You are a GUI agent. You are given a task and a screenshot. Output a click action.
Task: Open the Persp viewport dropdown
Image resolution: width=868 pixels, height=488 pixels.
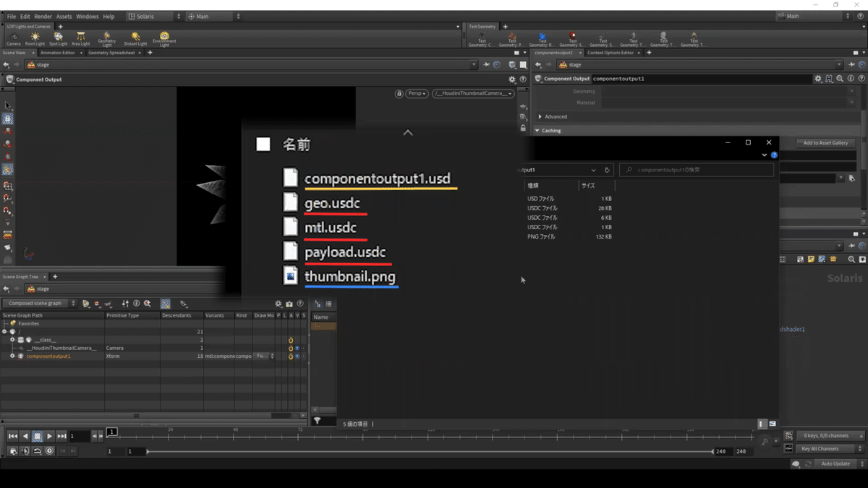[x=417, y=93]
